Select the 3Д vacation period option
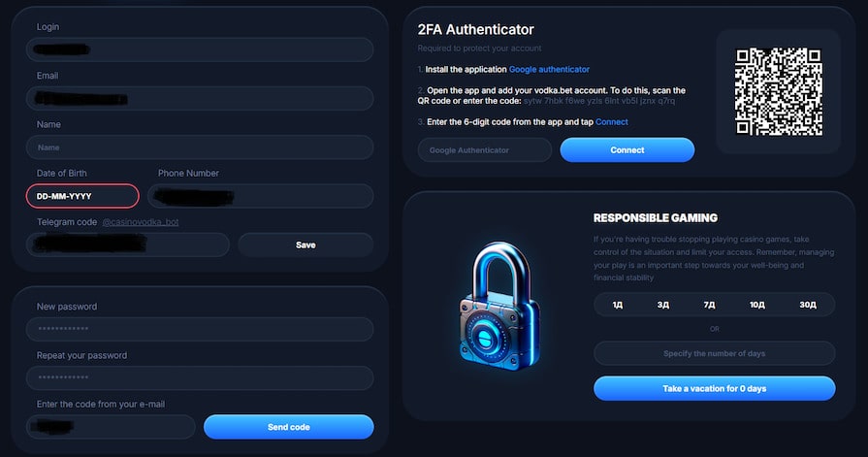The width and height of the screenshot is (868, 457). tap(663, 305)
